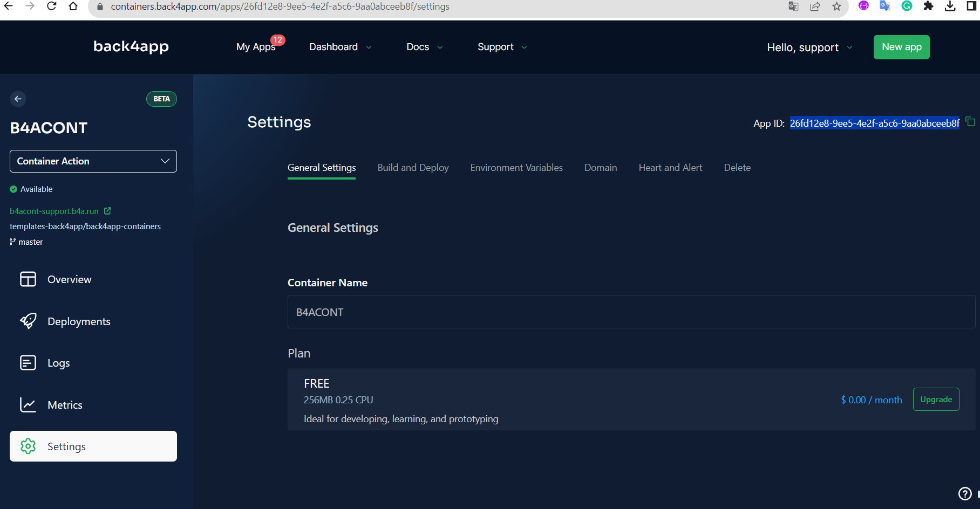Click the Deployments rocket icon
The width and height of the screenshot is (980, 509).
click(28, 321)
